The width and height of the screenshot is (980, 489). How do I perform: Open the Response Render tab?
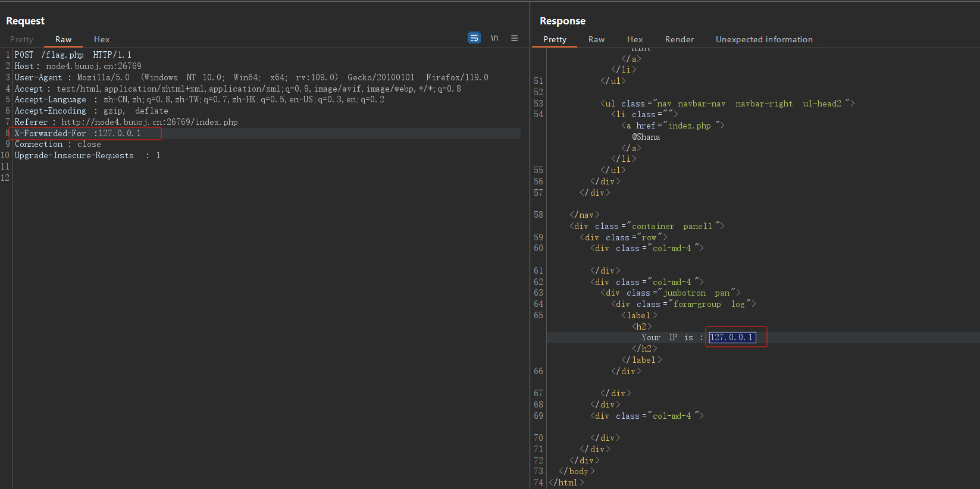click(x=680, y=39)
